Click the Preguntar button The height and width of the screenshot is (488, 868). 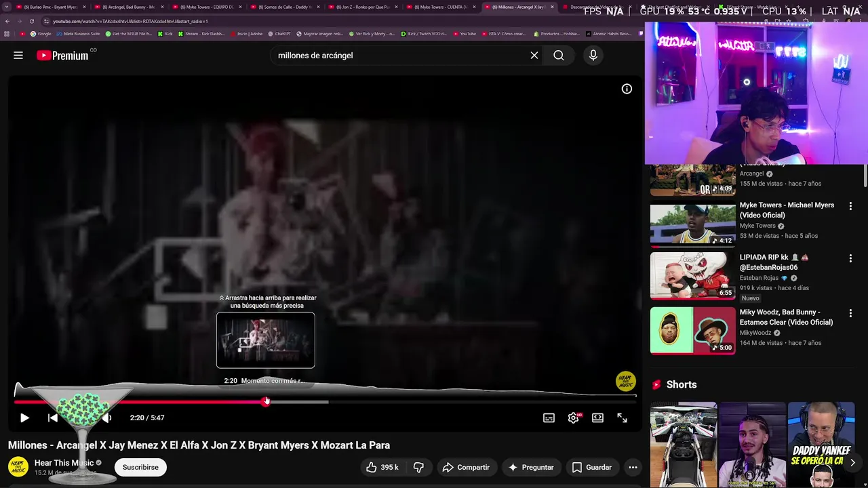coord(531,467)
